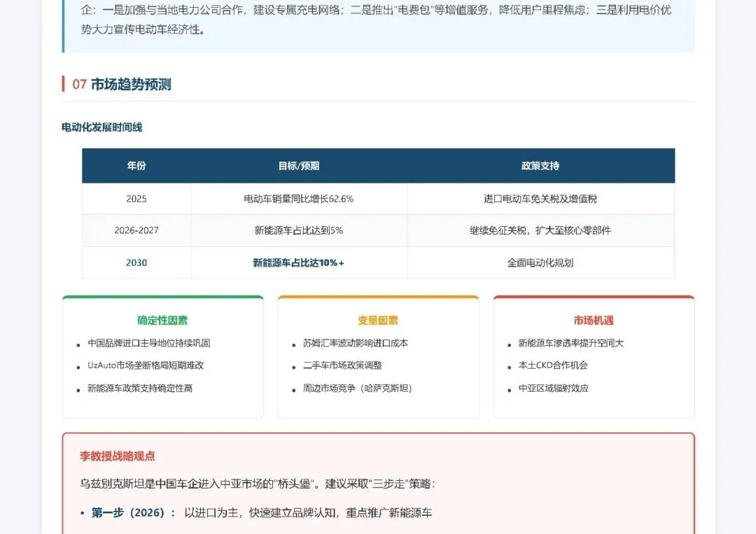Select '周边市场竞争（哈萨克斯坦）' bullet
The image size is (756, 534).
(x=358, y=388)
